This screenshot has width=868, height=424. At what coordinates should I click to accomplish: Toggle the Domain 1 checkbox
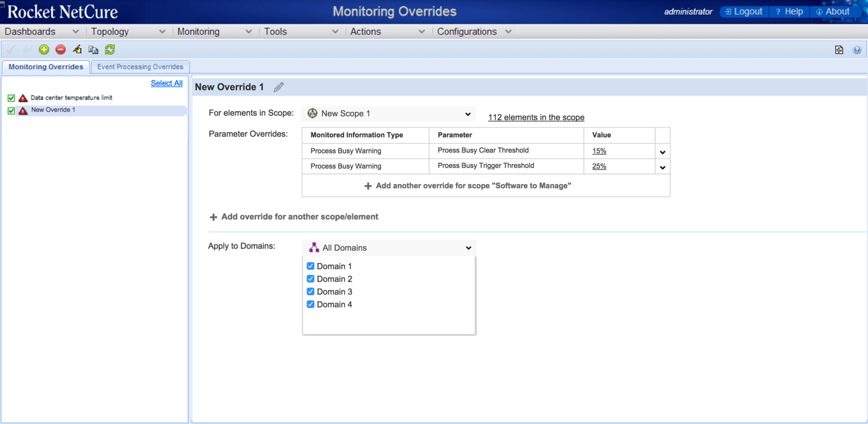tap(310, 266)
